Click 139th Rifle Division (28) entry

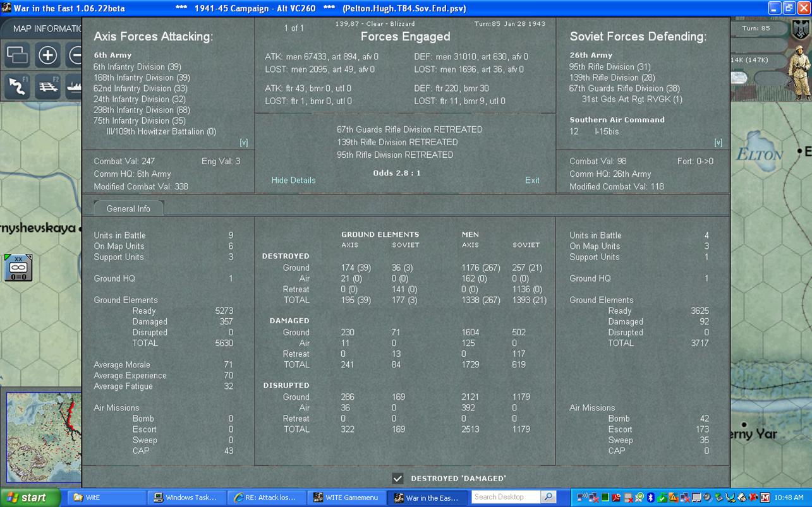[612, 78]
